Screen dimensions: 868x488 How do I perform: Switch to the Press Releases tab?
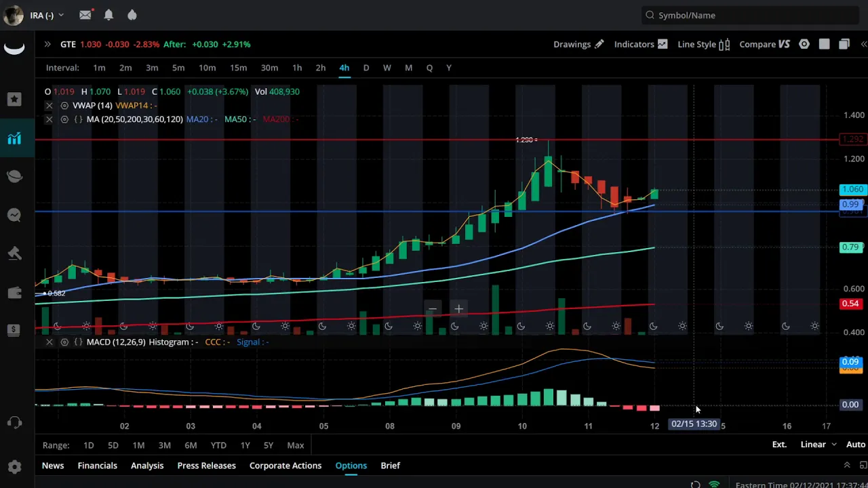click(x=206, y=466)
